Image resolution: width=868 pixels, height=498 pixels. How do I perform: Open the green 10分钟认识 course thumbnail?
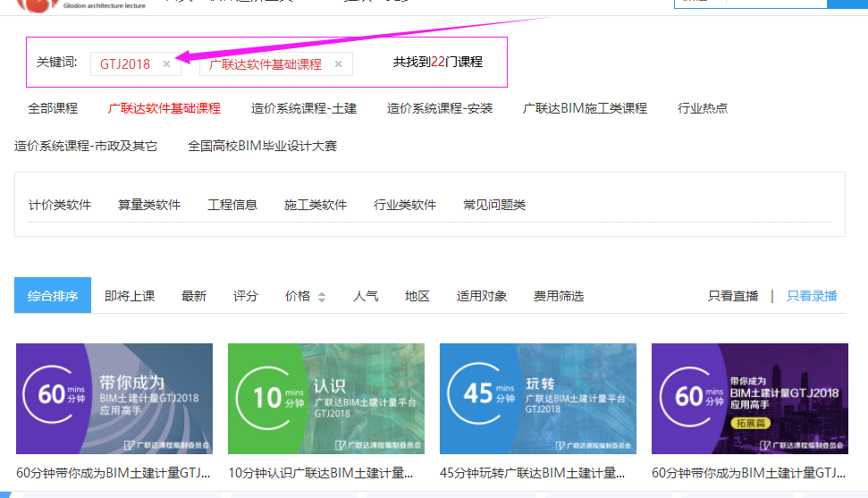tap(326, 398)
